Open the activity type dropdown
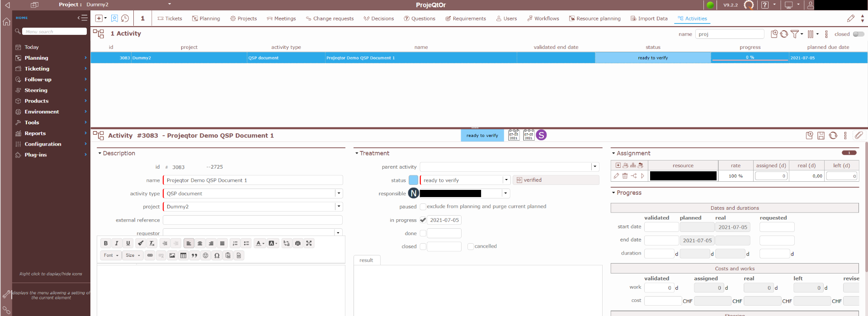This screenshot has height=316, width=868. click(x=338, y=193)
